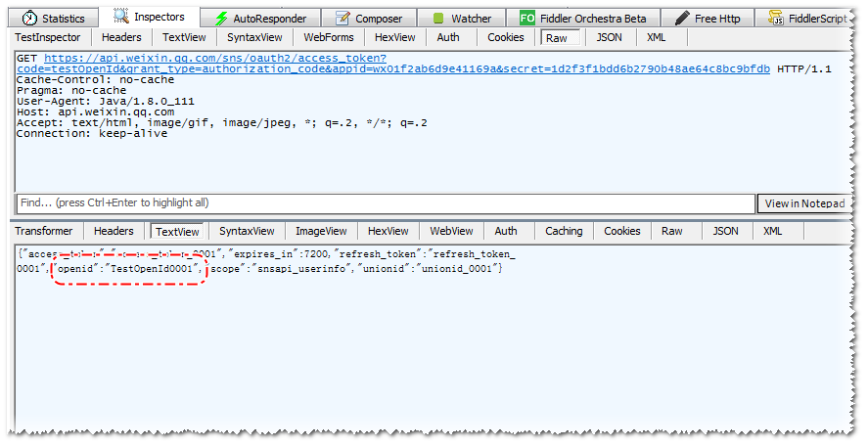Open the Fiddler Orchestra Beta tab
The image size is (868, 447).
pos(583,19)
